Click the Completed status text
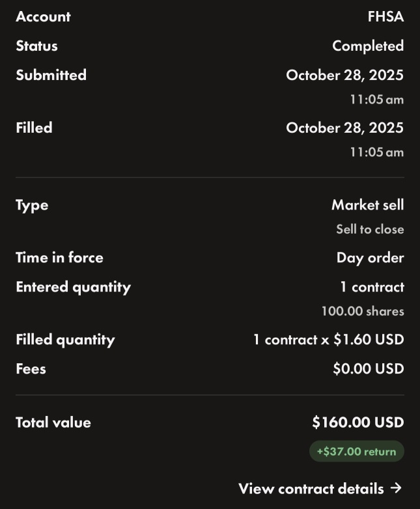 pos(368,46)
